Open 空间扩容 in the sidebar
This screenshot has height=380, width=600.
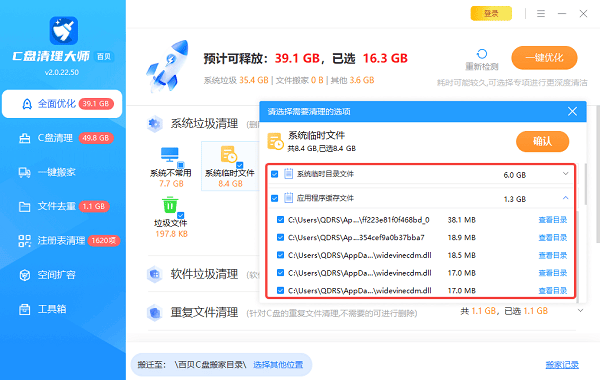62,275
